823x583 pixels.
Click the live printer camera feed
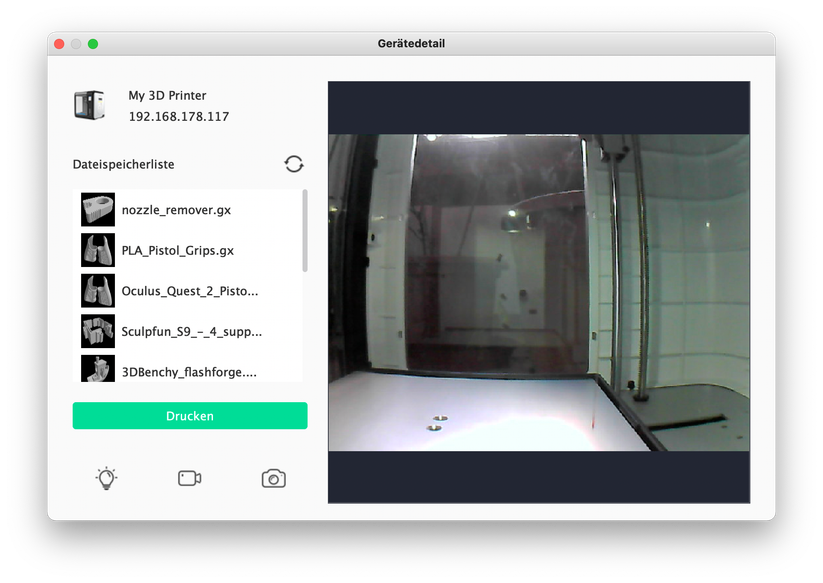(x=538, y=292)
